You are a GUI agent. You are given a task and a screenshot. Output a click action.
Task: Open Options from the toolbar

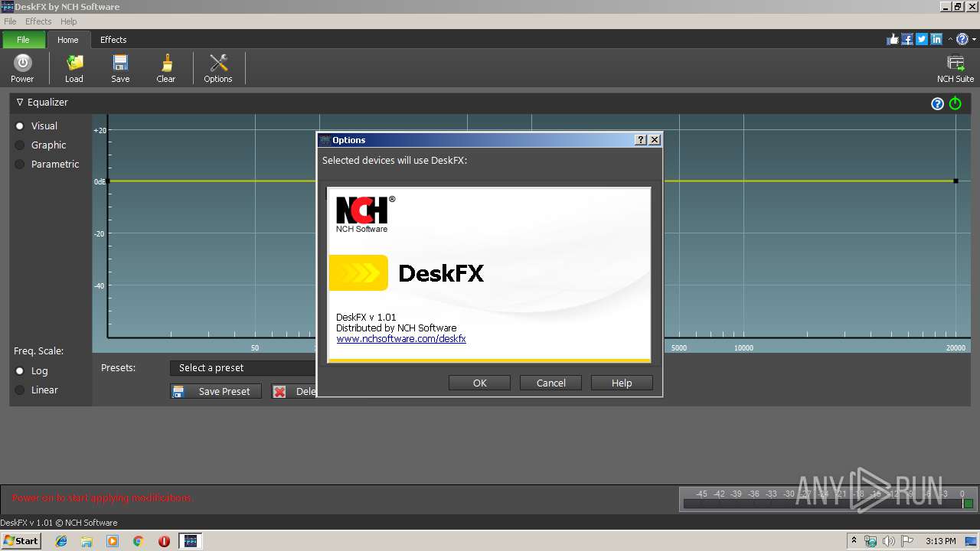(218, 68)
